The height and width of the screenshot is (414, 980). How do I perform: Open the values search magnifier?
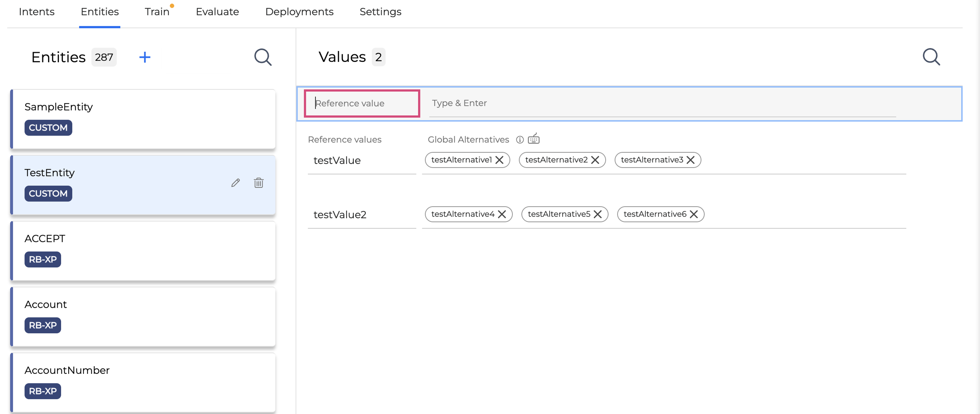coord(931,57)
